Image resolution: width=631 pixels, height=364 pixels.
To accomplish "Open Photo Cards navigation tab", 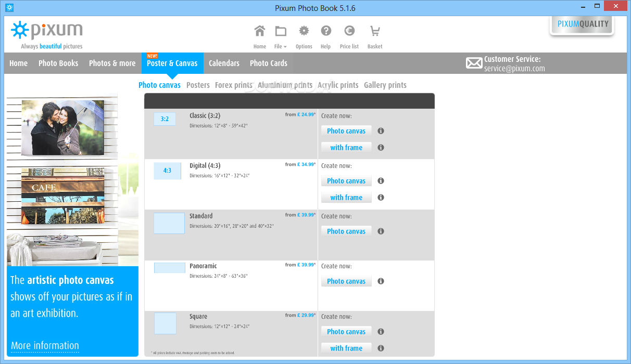I will pyautogui.click(x=269, y=63).
